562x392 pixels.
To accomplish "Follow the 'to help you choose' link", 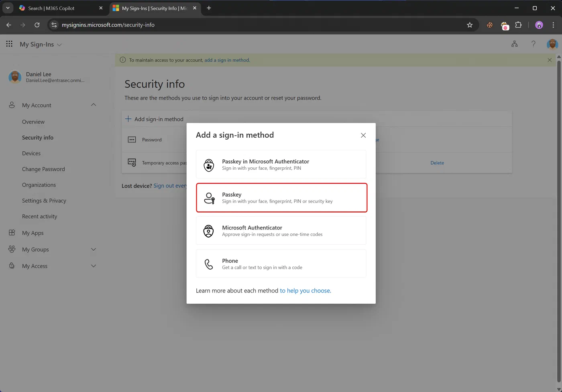I will [x=305, y=290].
